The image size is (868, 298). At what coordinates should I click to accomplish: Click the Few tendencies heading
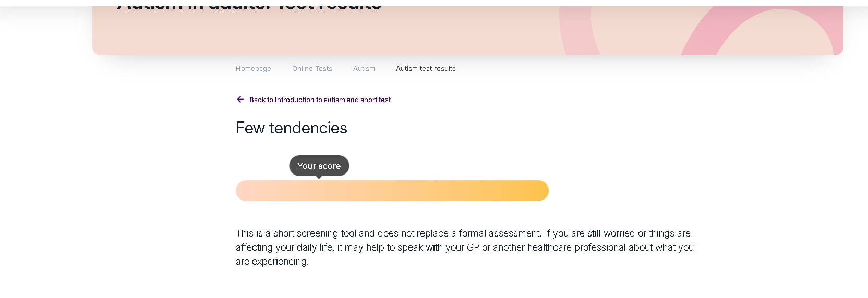[x=291, y=128]
